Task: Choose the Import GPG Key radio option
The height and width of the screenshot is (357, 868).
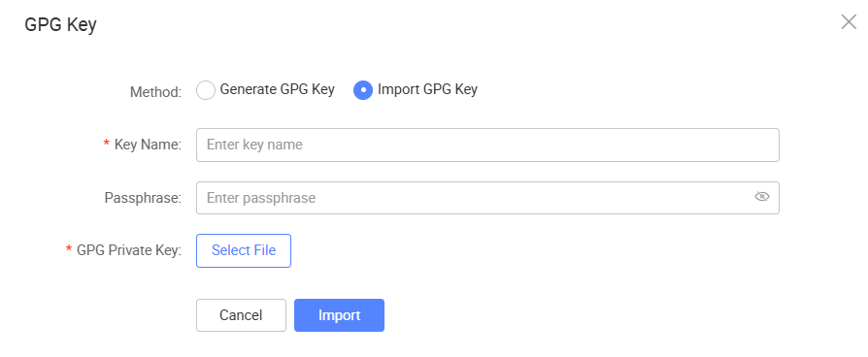Action: (x=362, y=91)
